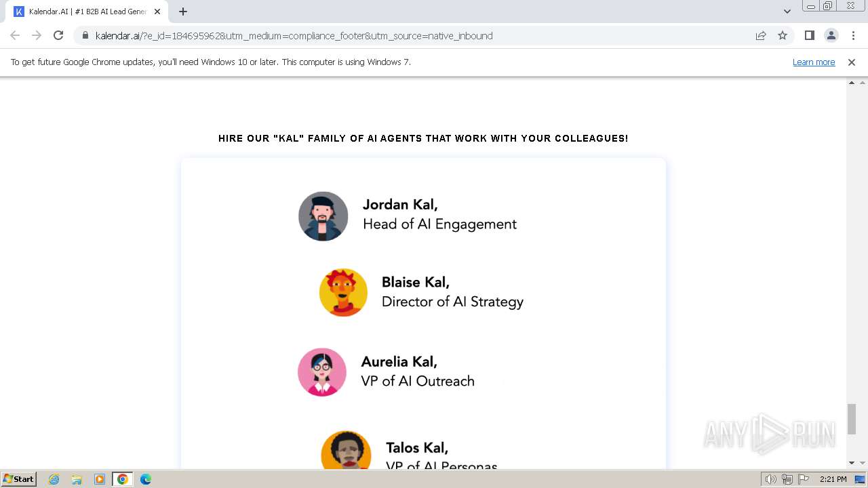
Task: Open the Action Center flag icon
Action: [x=803, y=479]
